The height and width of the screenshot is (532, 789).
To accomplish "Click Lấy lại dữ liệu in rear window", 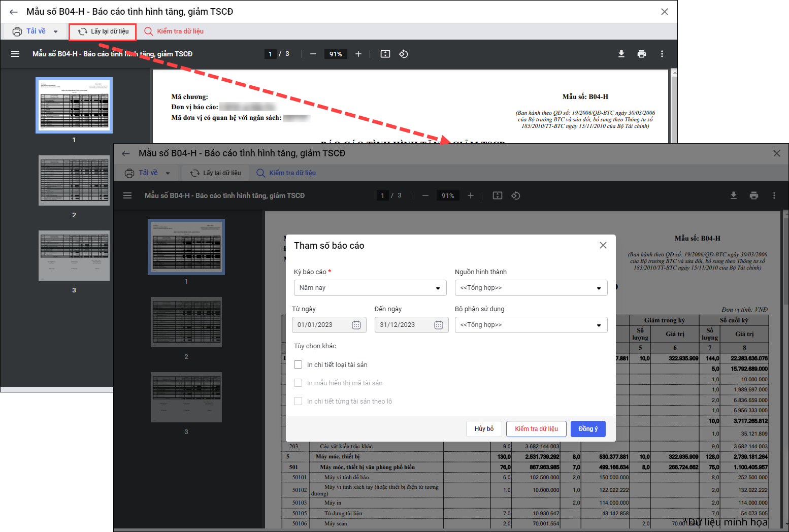I will (x=103, y=31).
